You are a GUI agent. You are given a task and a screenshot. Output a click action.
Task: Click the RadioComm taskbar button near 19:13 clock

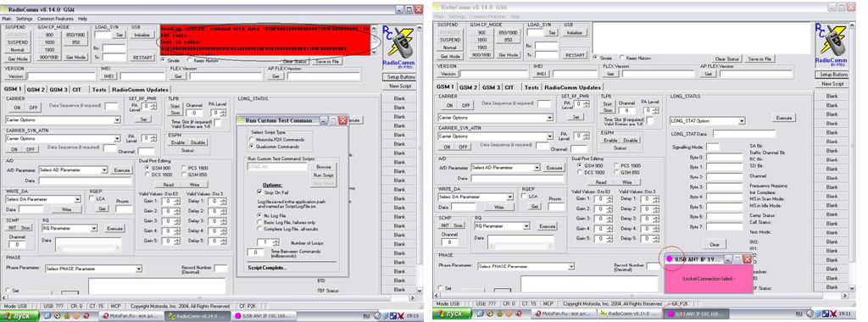(201, 315)
